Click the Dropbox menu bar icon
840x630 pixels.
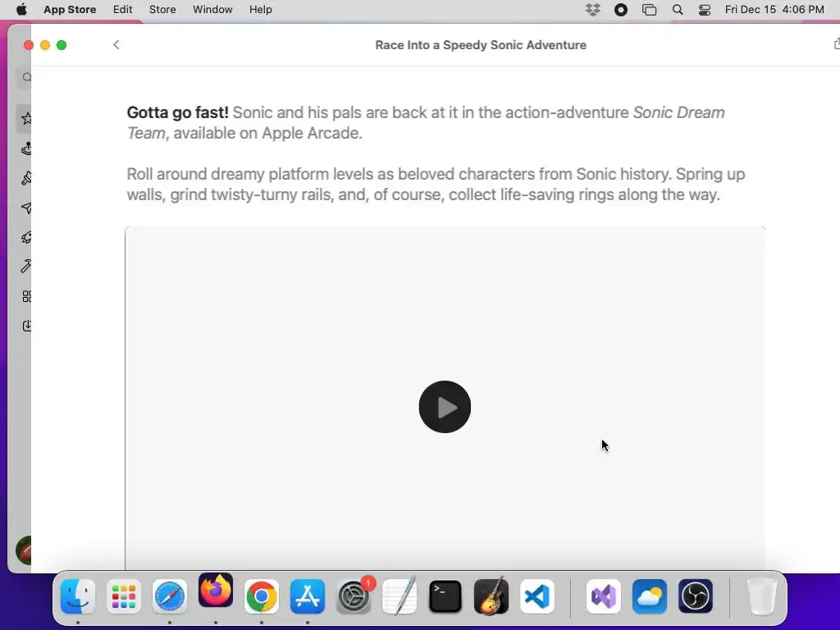click(592, 10)
